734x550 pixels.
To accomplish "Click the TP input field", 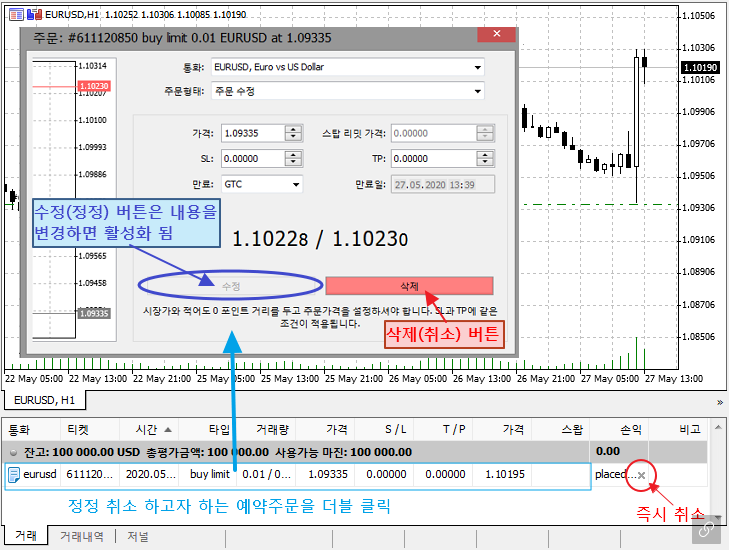I will tap(434, 159).
